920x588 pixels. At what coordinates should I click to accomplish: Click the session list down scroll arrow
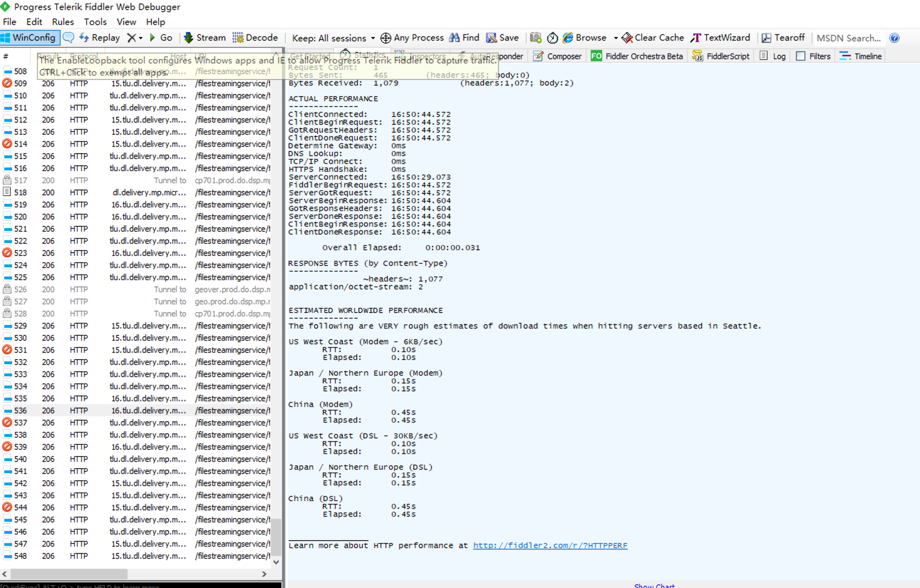pos(276,562)
